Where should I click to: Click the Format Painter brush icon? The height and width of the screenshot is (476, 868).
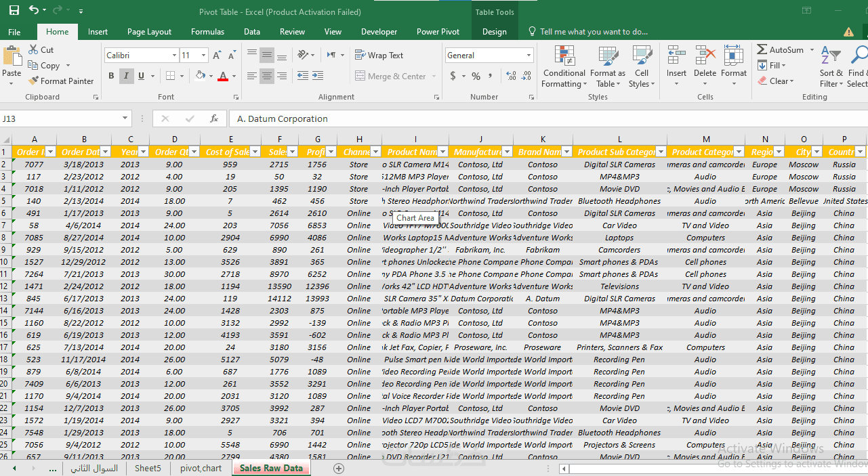tap(34, 81)
